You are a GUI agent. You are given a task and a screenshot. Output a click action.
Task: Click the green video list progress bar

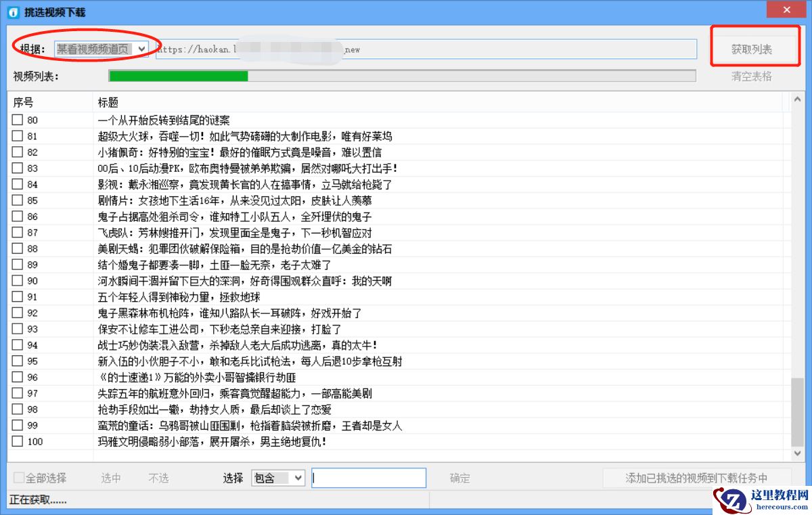(x=402, y=76)
